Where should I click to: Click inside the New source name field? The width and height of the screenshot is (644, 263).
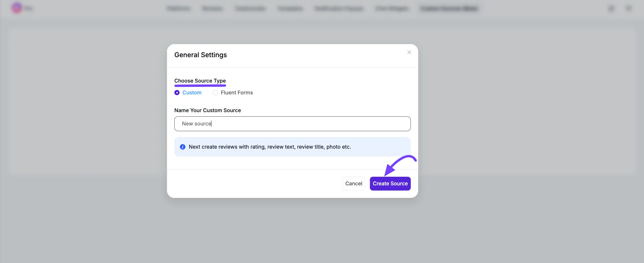click(x=292, y=124)
